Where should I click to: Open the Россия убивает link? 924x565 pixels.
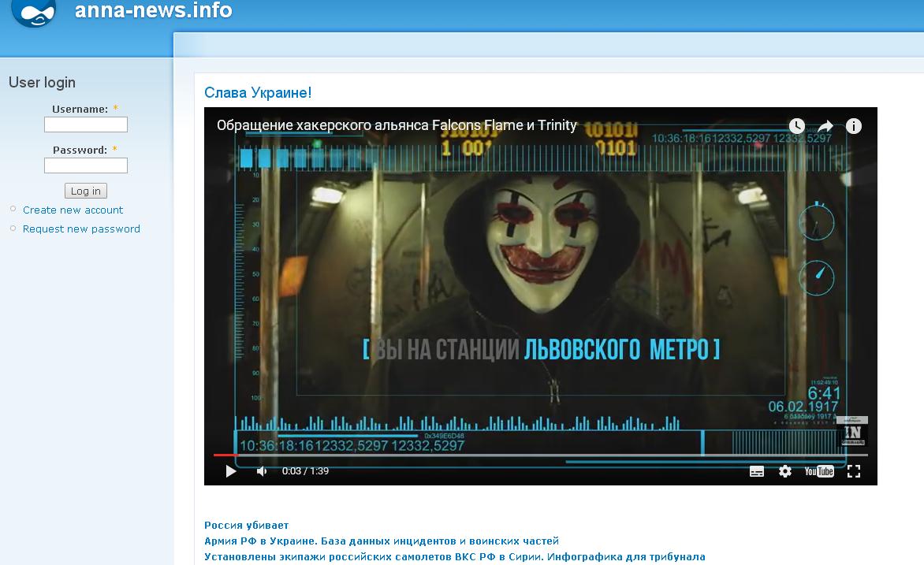[246, 525]
